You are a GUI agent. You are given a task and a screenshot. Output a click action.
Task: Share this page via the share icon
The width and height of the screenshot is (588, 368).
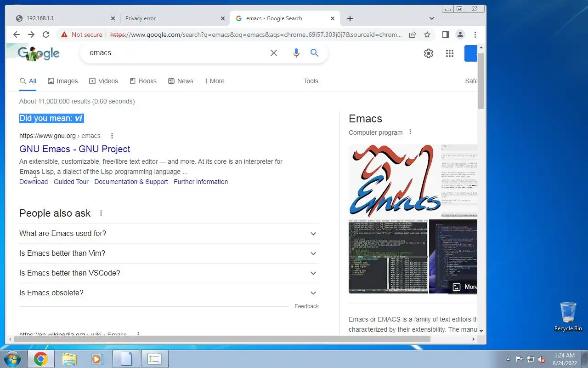point(413,34)
